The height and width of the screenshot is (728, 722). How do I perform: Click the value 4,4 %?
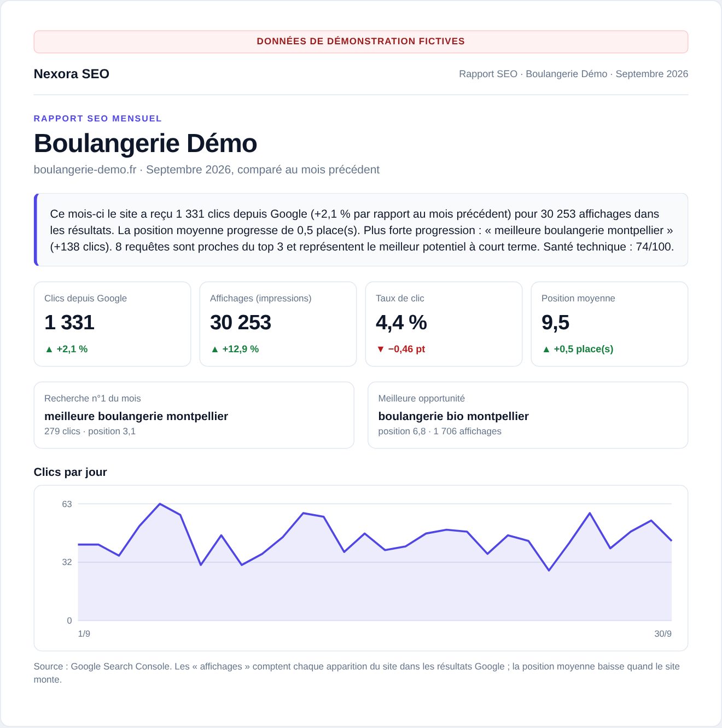click(401, 323)
